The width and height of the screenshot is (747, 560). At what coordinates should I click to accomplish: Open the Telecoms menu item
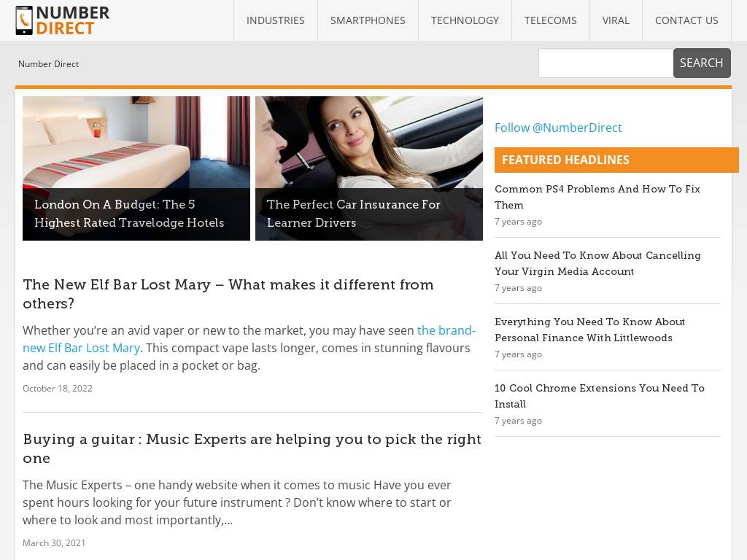tap(551, 20)
